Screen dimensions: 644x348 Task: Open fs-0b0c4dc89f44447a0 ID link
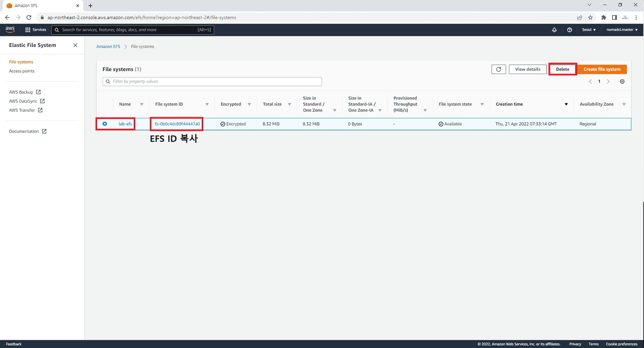177,124
